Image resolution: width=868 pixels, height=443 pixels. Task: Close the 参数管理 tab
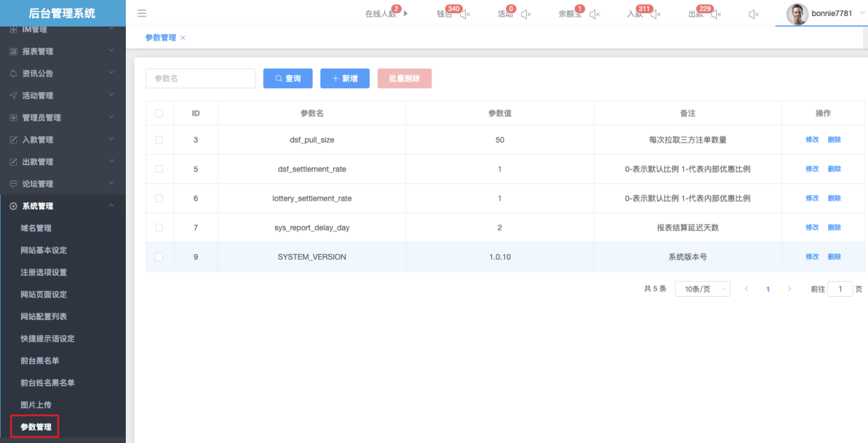183,38
